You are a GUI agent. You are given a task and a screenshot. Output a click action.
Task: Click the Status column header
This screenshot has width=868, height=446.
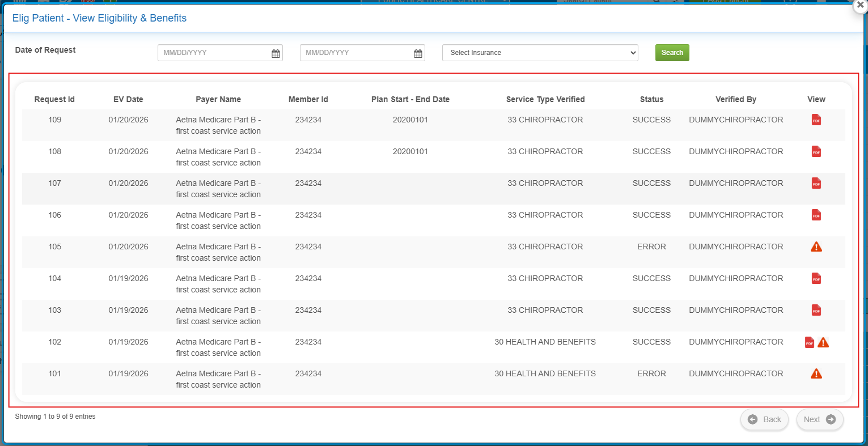coord(651,99)
